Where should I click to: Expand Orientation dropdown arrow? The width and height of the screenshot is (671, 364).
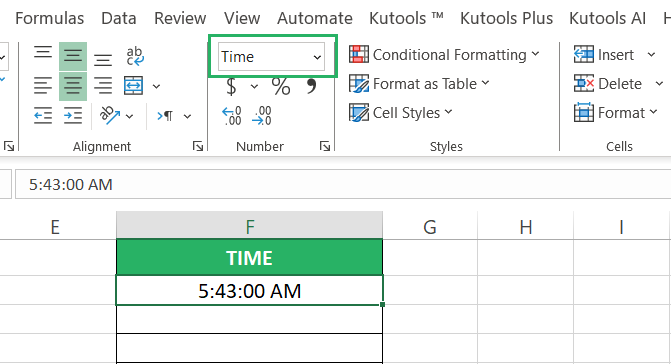click(130, 116)
